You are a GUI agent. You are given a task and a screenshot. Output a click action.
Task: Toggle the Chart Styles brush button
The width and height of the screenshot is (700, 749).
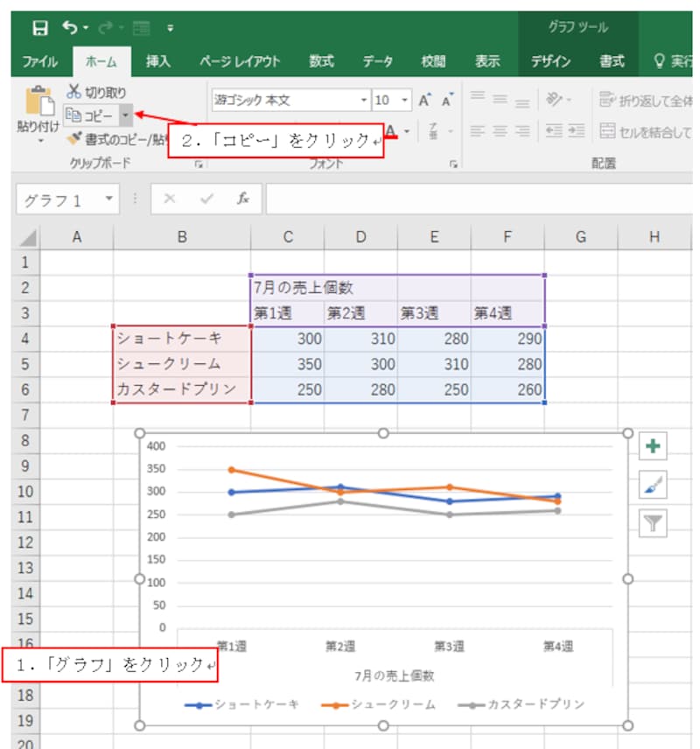[x=654, y=484]
